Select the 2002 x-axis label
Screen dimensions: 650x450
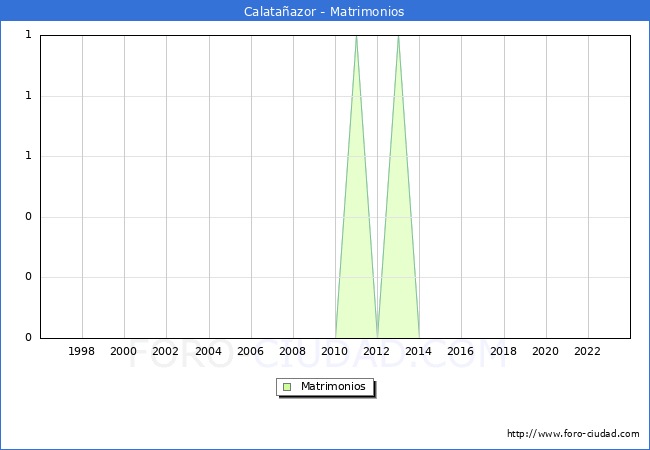pyautogui.click(x=166, y=352)
